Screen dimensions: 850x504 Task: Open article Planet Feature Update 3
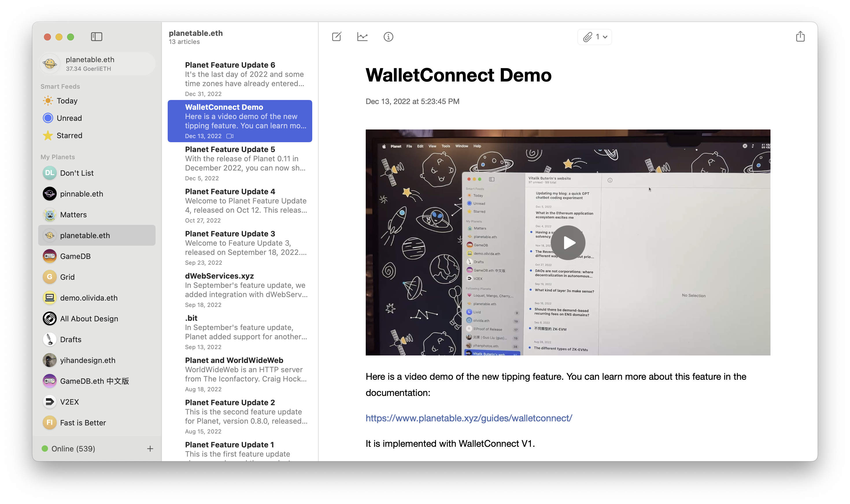240,248
